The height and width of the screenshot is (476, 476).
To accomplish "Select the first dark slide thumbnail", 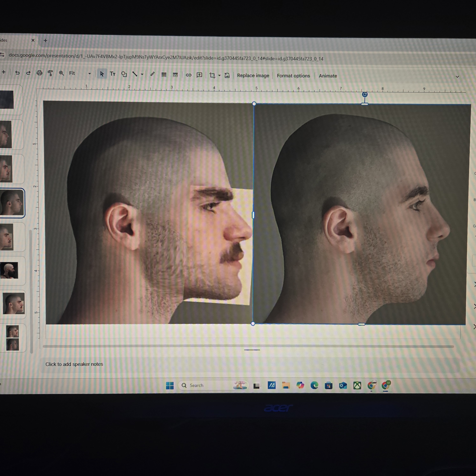I will click(x=7, y=100).
